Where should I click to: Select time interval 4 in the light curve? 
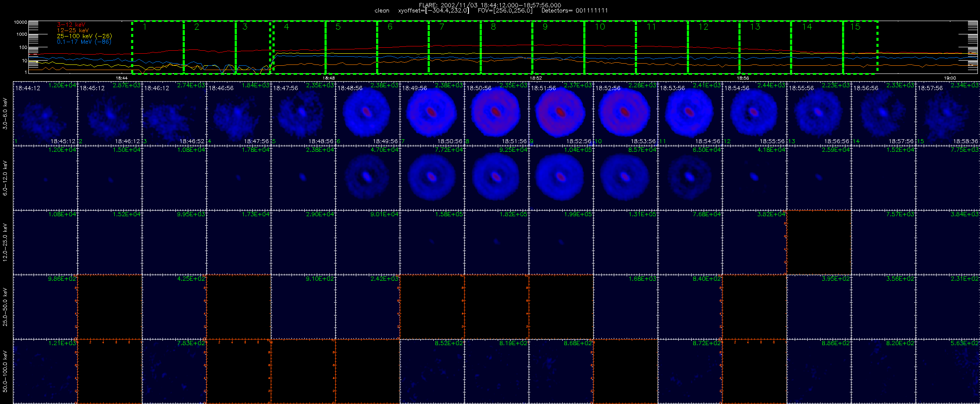299,47
